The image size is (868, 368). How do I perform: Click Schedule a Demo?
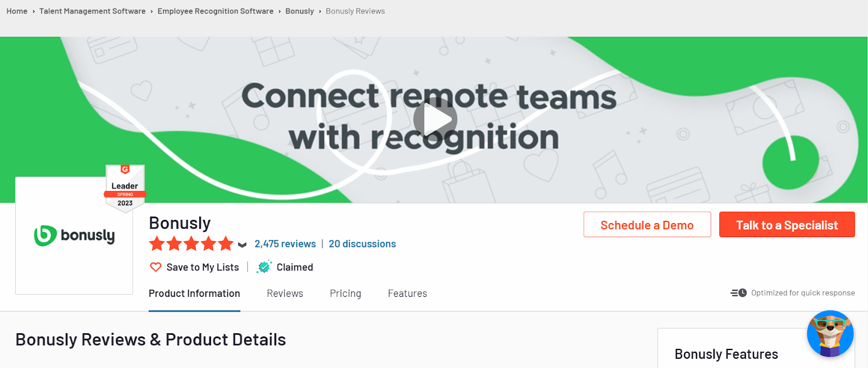[647, 224]
